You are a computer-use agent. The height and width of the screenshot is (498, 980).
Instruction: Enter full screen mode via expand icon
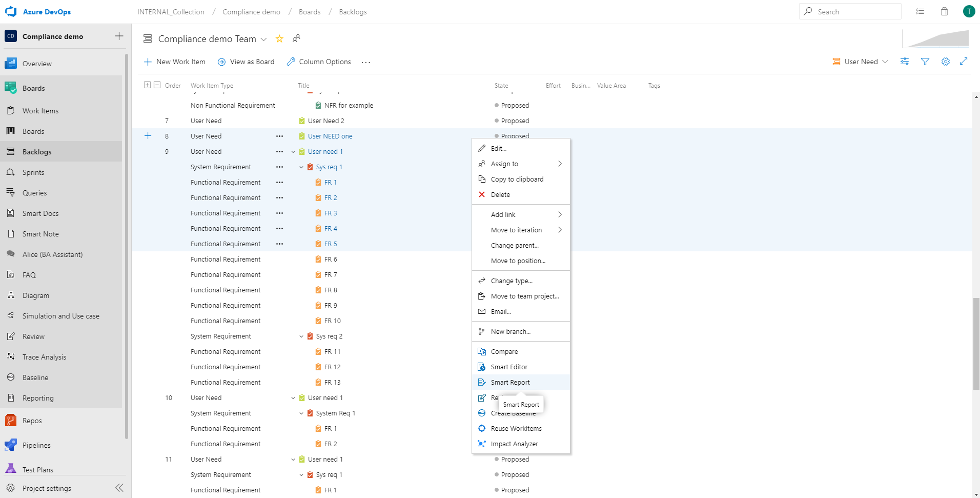coord(964,62)
